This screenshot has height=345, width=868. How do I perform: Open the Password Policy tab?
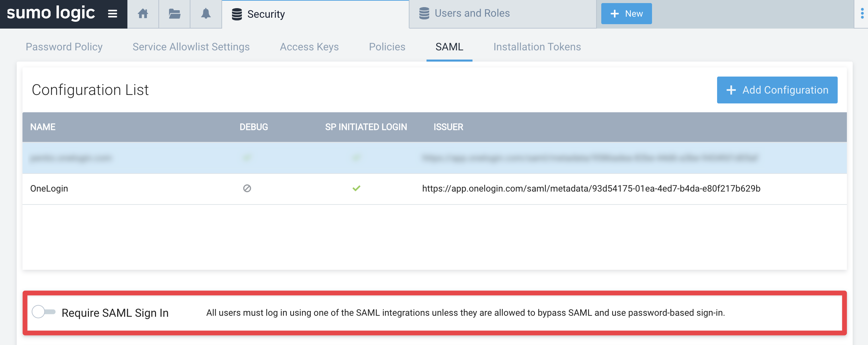pos(64,47)
